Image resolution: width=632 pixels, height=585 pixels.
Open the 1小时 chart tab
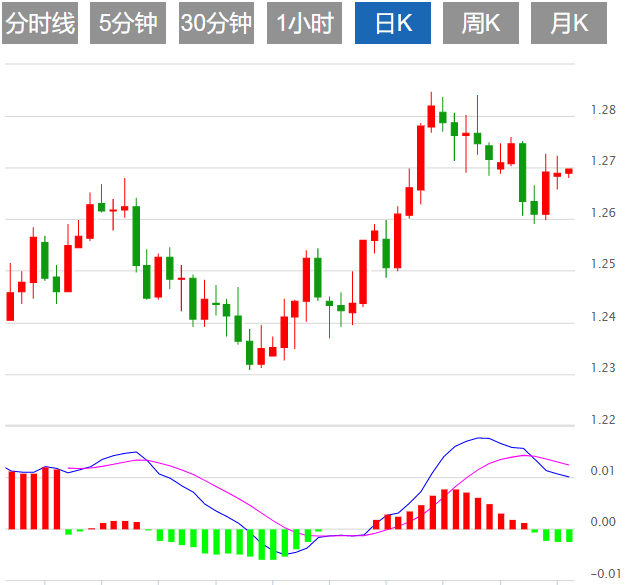point(304,23)
